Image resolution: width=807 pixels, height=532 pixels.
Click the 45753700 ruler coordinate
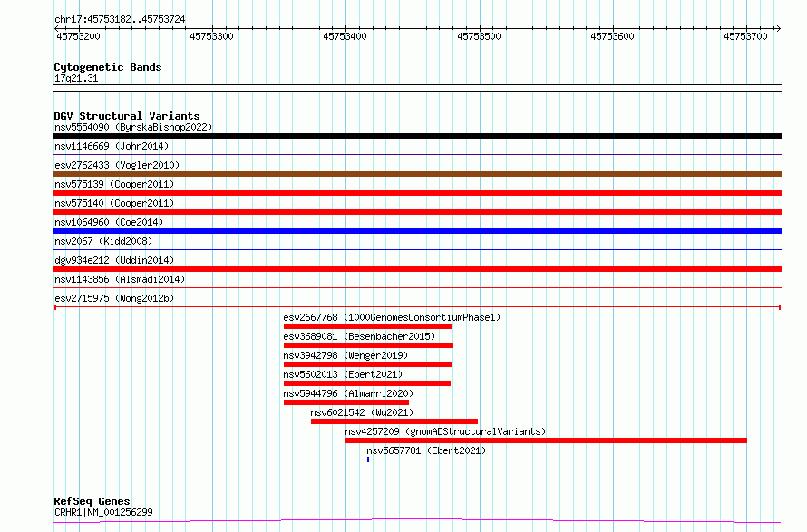(745, 36)
